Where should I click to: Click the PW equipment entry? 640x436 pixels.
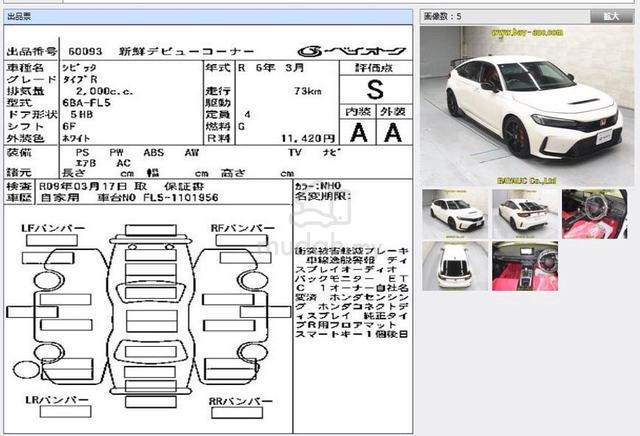pyautogui.click(x=116, y=153)
